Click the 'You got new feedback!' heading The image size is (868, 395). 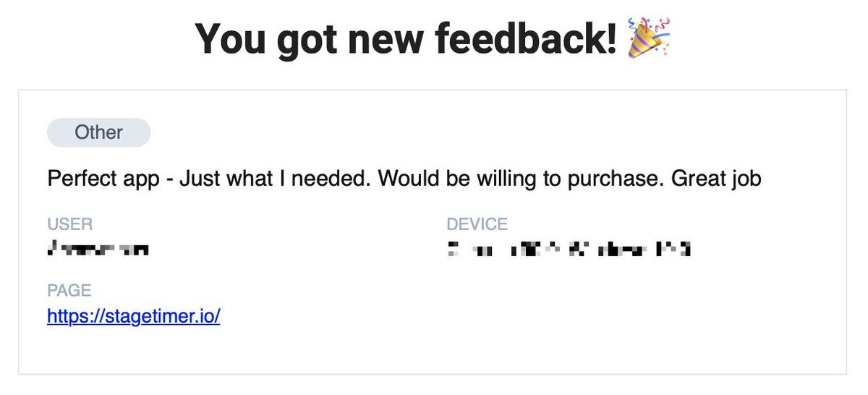point(407,39)
